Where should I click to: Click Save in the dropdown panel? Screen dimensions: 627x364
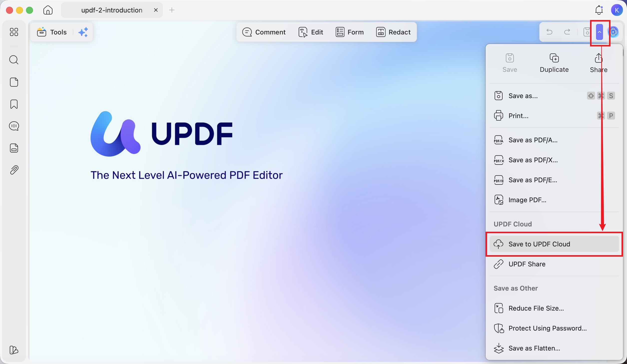coord(510,63)
